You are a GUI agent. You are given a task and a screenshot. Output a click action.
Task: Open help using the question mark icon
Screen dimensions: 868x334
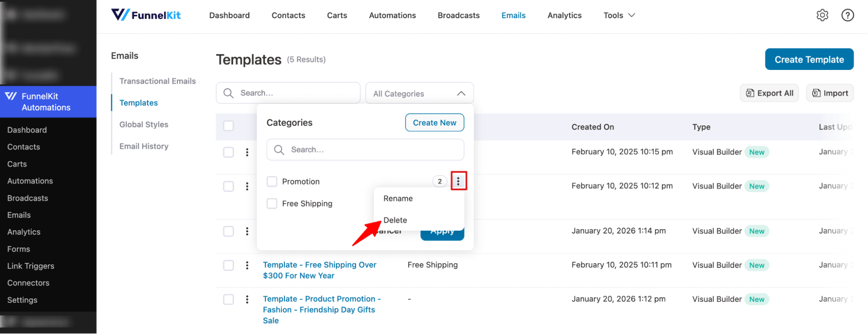(x=848, y=15)
